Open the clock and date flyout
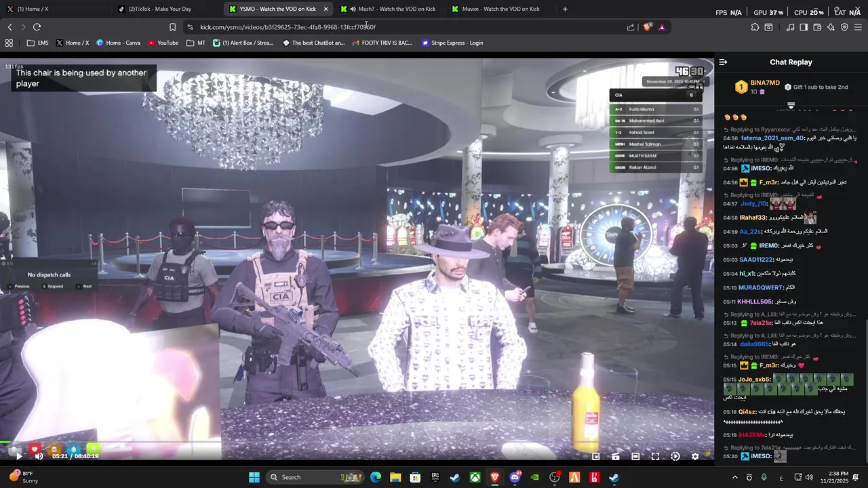 [x=833, y=477]
